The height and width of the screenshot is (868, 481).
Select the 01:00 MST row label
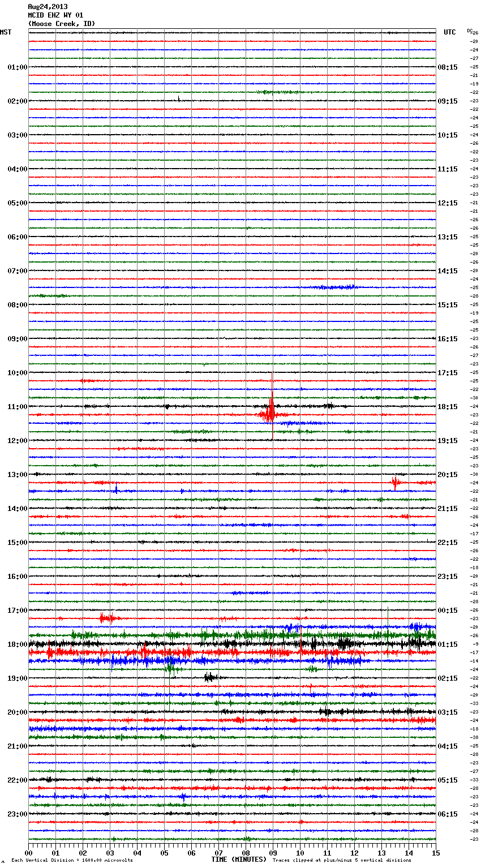(x=18, y=67)
